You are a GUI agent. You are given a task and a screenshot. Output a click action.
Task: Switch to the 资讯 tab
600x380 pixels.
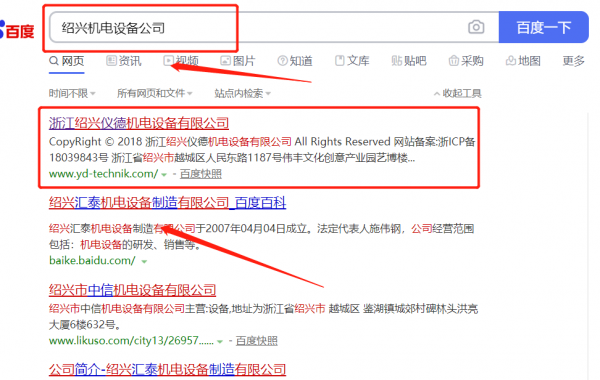pyautogui.click(x=124, y=61)
